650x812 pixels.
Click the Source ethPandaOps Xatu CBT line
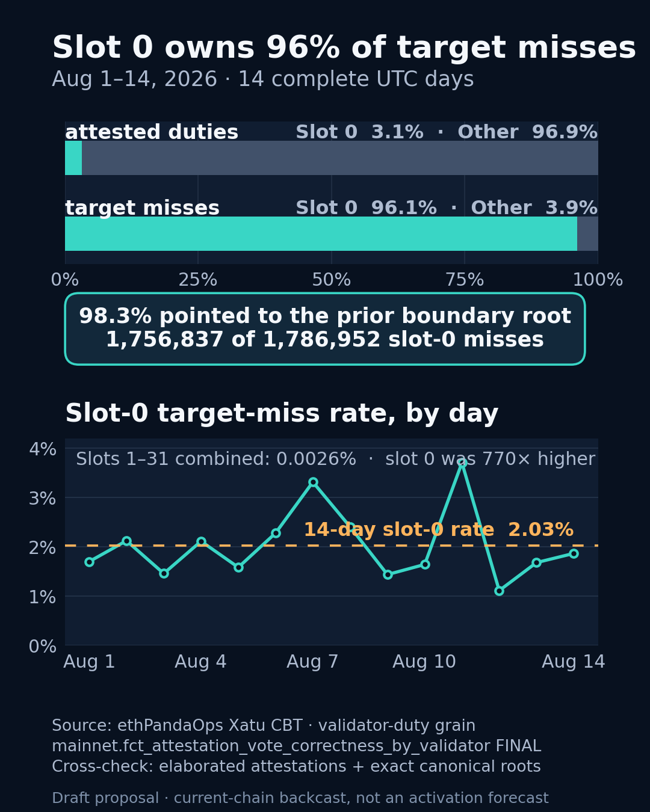point(264,726)
